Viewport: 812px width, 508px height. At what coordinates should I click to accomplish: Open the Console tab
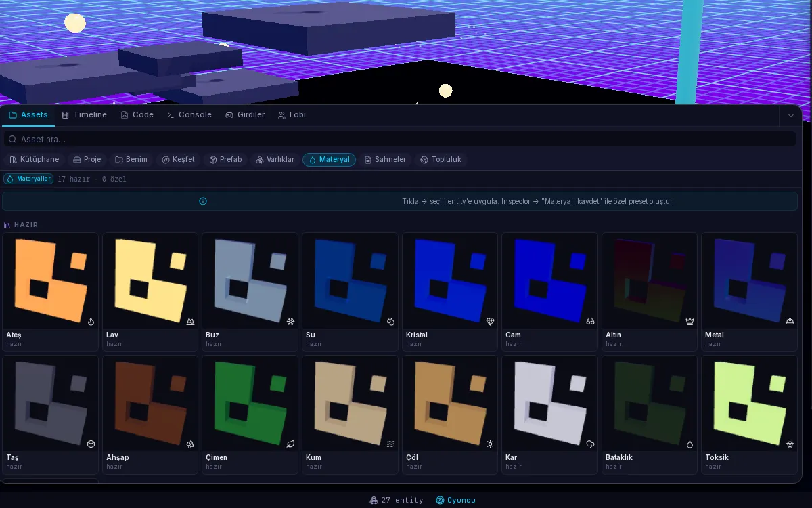pyautogui.click(x=189, y=115)
